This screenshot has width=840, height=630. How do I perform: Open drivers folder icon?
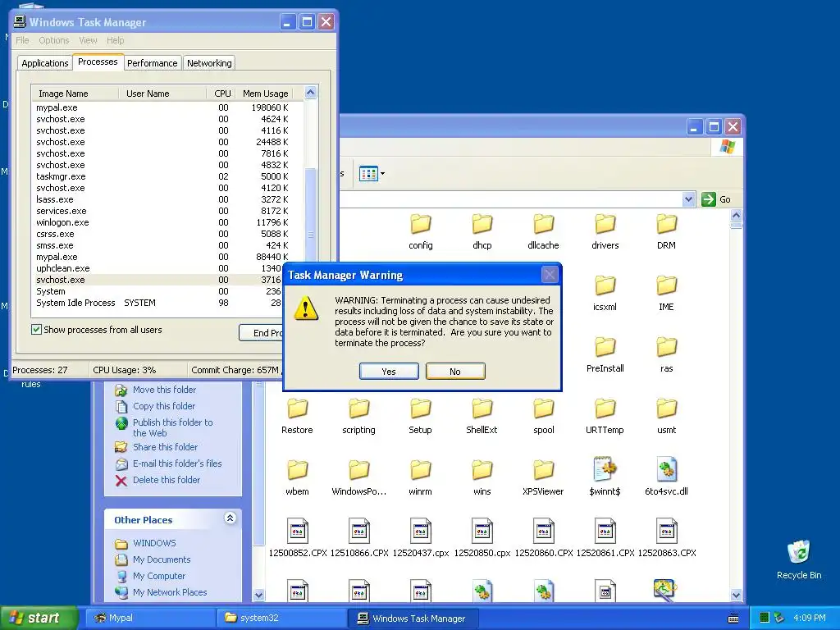(605, 231)
